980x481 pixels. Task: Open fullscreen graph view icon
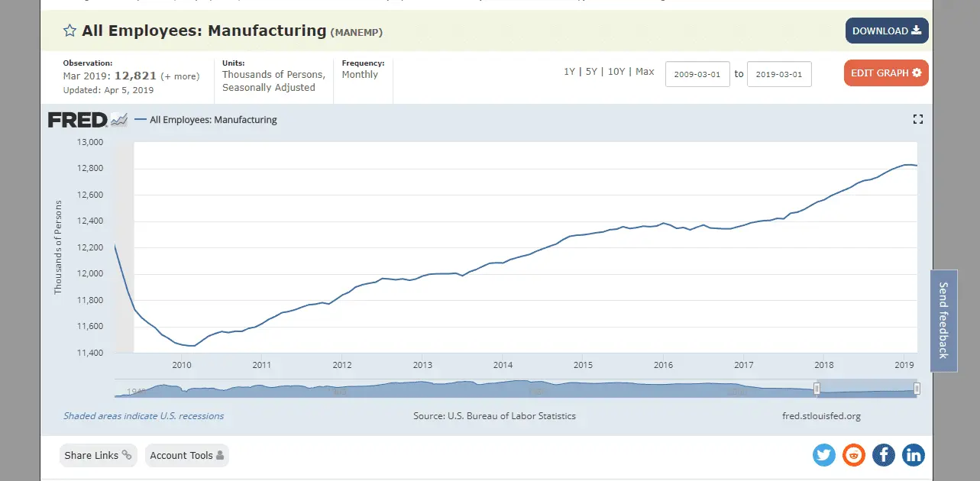click(x=918, y=119)
